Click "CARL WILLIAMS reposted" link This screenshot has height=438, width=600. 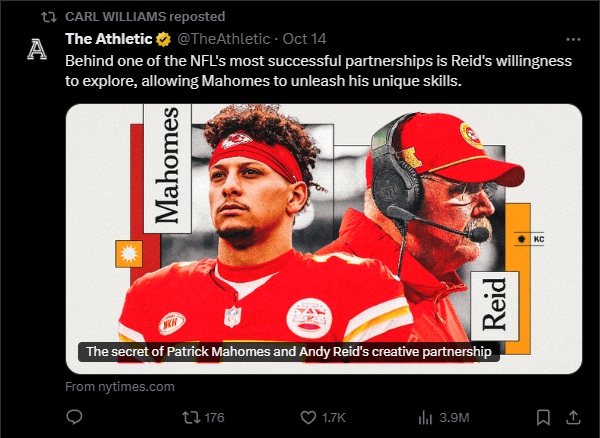tap(145, 16)
